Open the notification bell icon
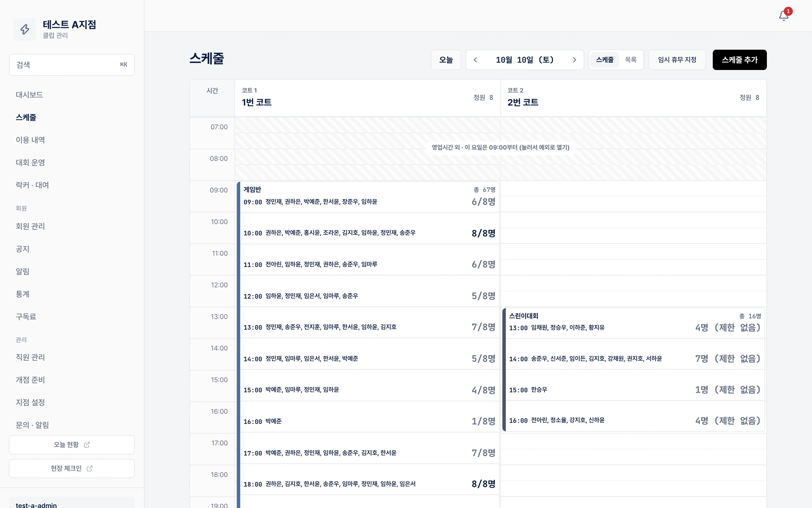Viewport: 812px width, 508px height. click(784, 16)
